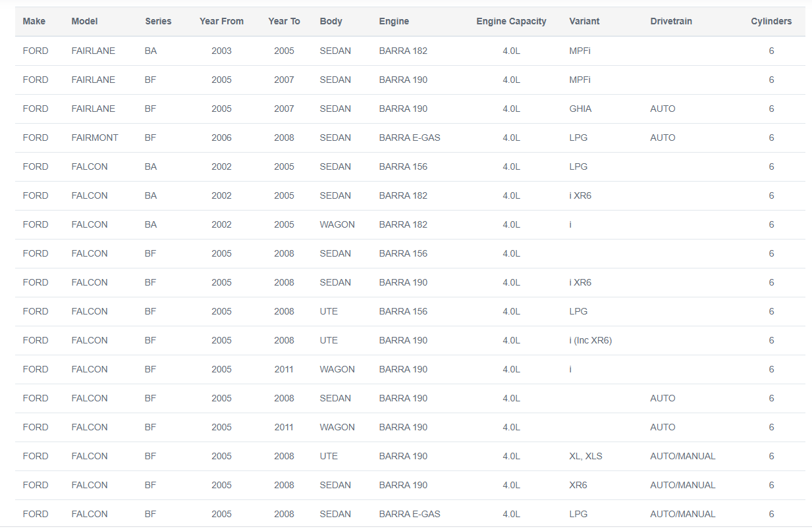The height and width of the screenshot is (531, 812).
Task: Click the Make column header
Action: click(34, 21)
